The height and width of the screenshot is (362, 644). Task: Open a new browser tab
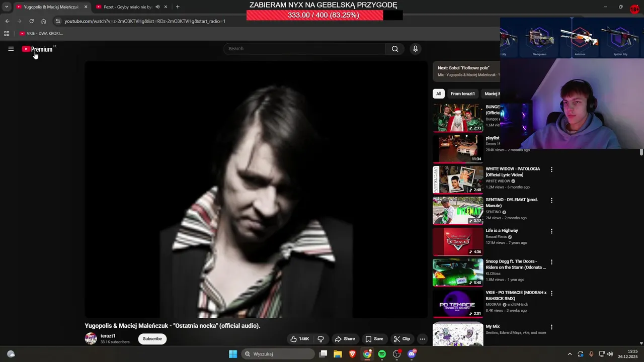click(178, 7)
